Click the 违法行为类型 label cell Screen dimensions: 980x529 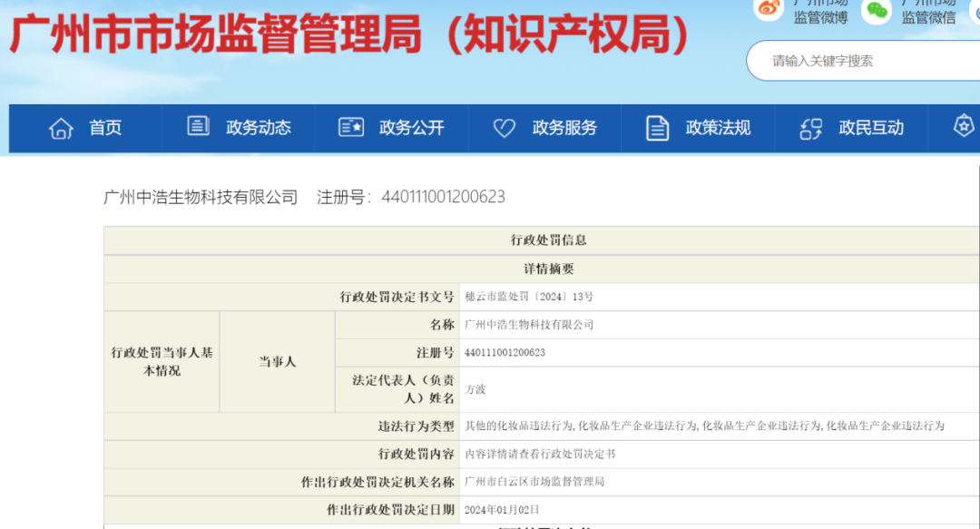[282, 426]
